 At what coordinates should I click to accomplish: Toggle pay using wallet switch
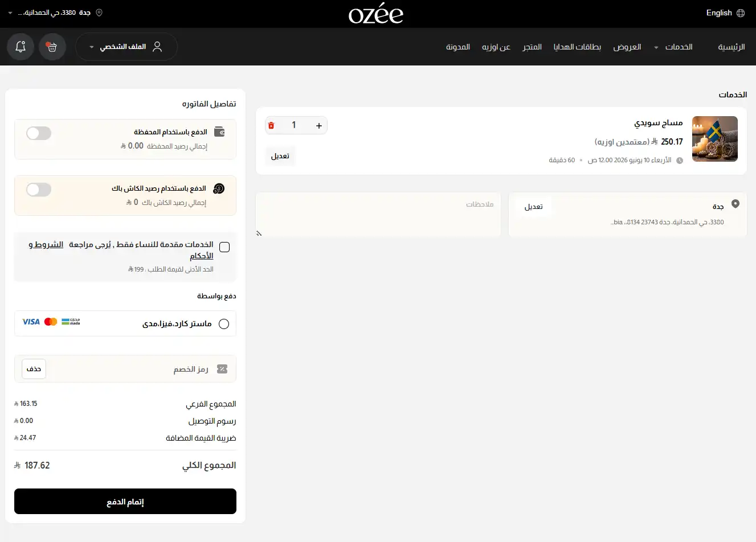[39, 133]
